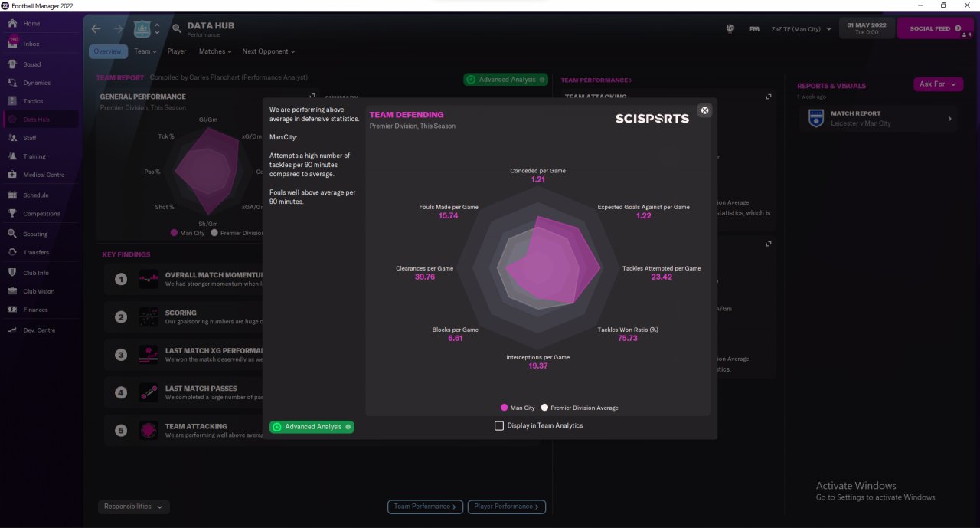
Task: Tick Display in Team Analytics checkbox
Action: coord(499,425)
